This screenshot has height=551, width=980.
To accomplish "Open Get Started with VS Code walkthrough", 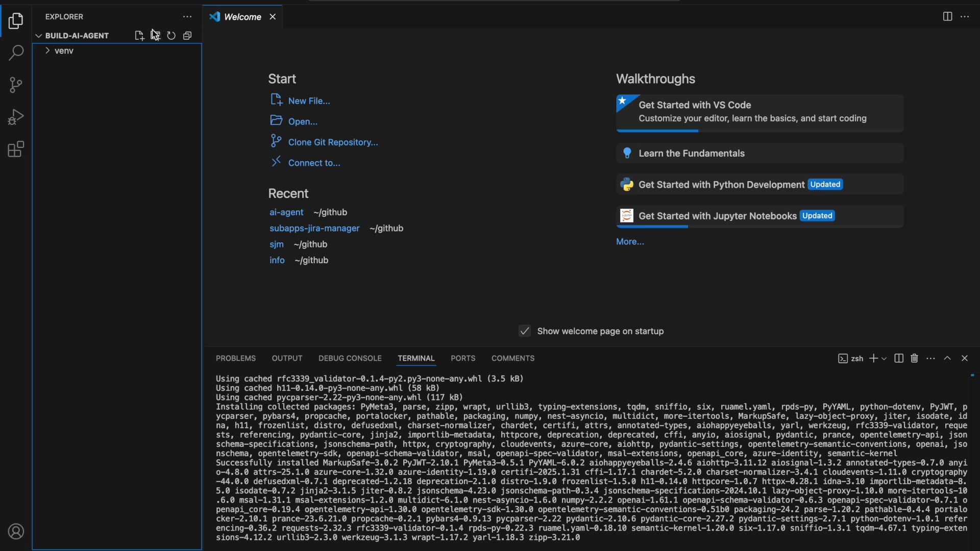I will click(760, 113).
